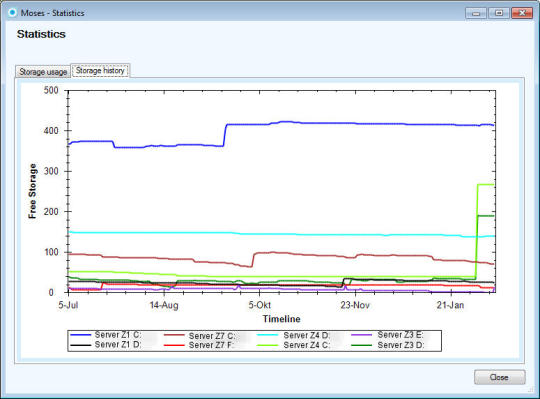Click the 5-Jul timeline axis label
The image size is (540, 399).
click(x=68, y=305)
